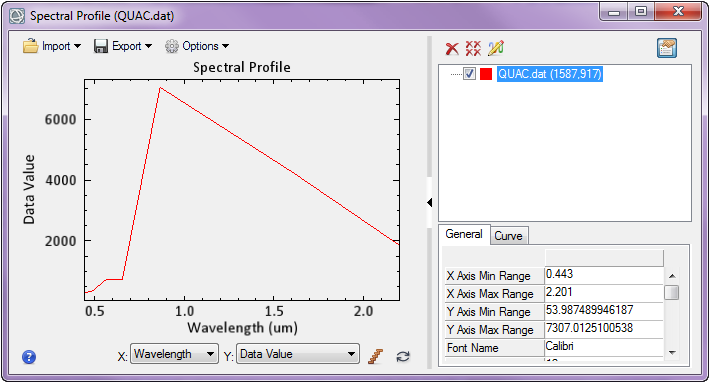Screen dimensions: 710x383
Task: Click the Y Axis Max Range label
Action: pos(490,330)
